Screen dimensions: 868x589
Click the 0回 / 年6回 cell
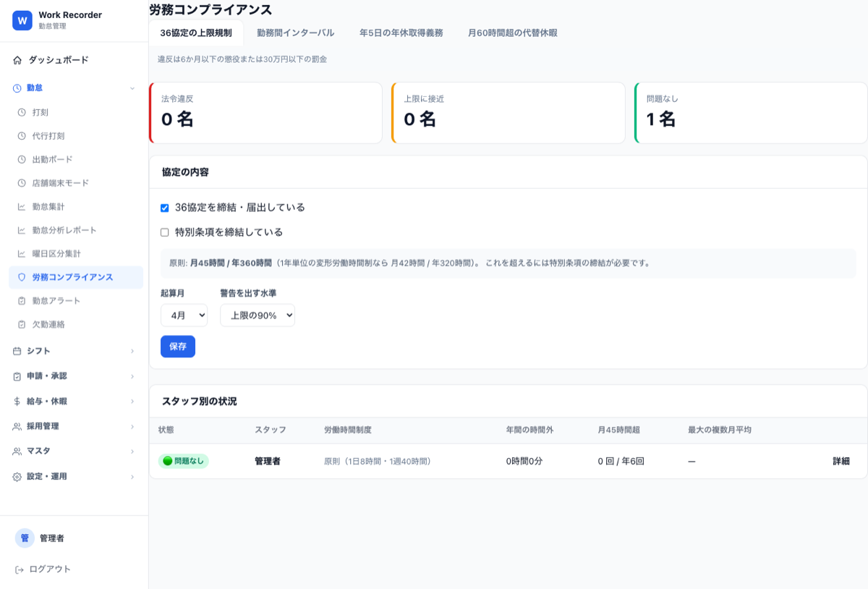point(621,461)
